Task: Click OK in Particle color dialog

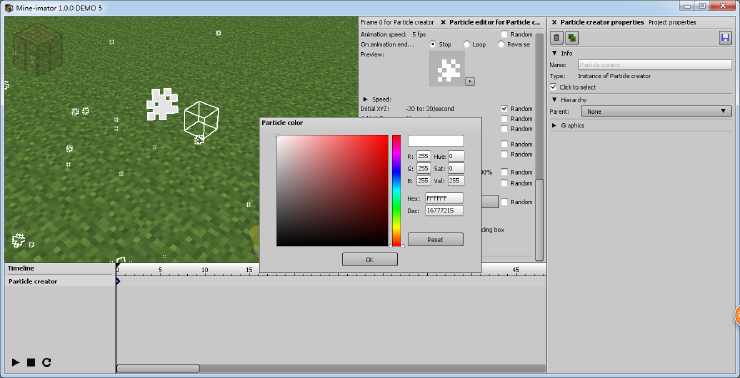Action: [370, 259]
